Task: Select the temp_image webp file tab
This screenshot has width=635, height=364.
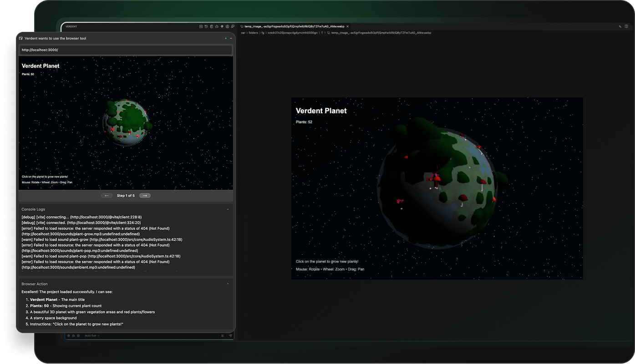Action: pos(295,26)
